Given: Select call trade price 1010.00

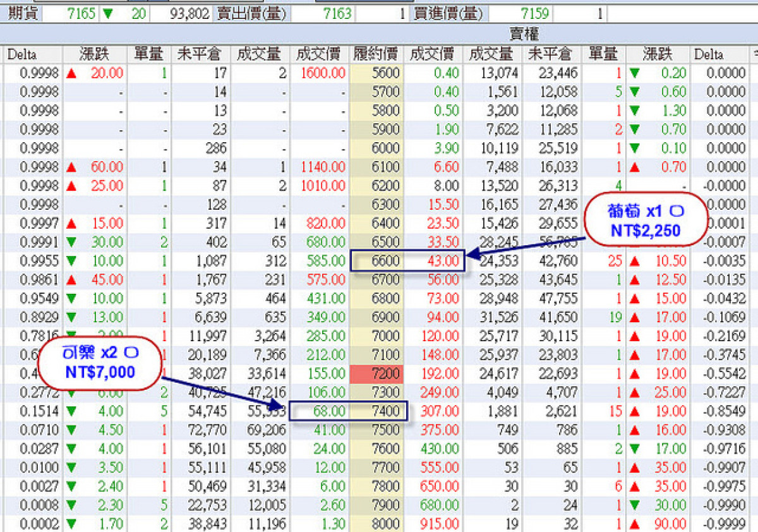Looking at the screenshot, I should point(323,186).
